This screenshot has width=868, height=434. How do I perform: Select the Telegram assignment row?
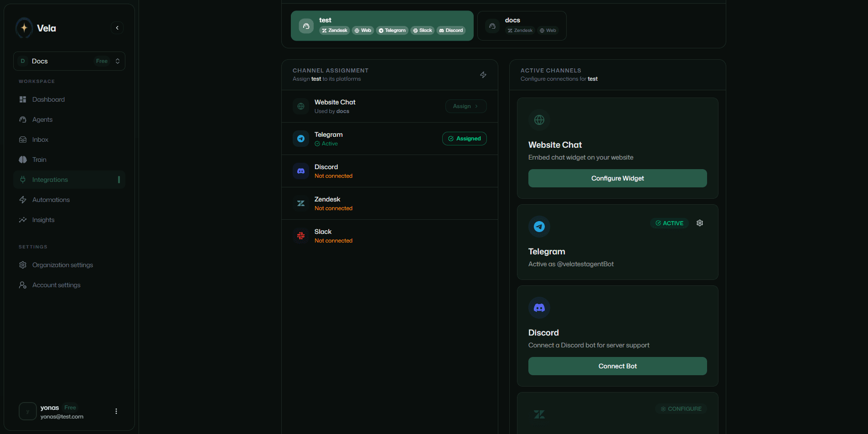tap(390, 139)
